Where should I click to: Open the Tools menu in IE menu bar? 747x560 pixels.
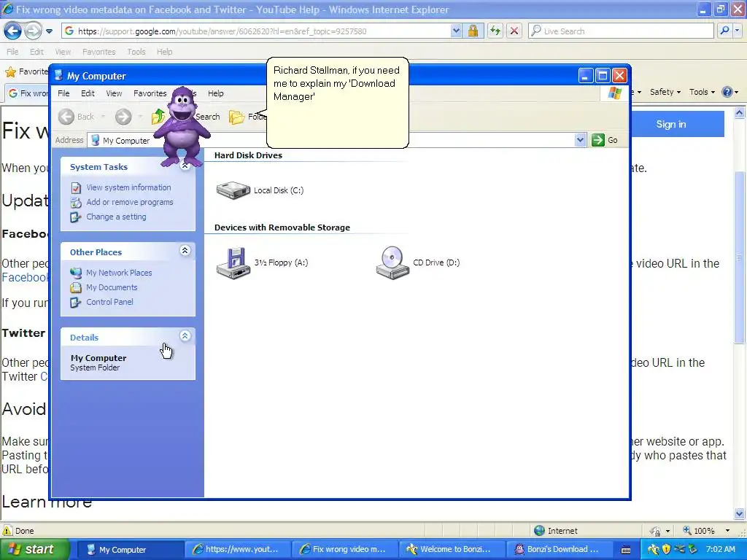coord(136,52)
